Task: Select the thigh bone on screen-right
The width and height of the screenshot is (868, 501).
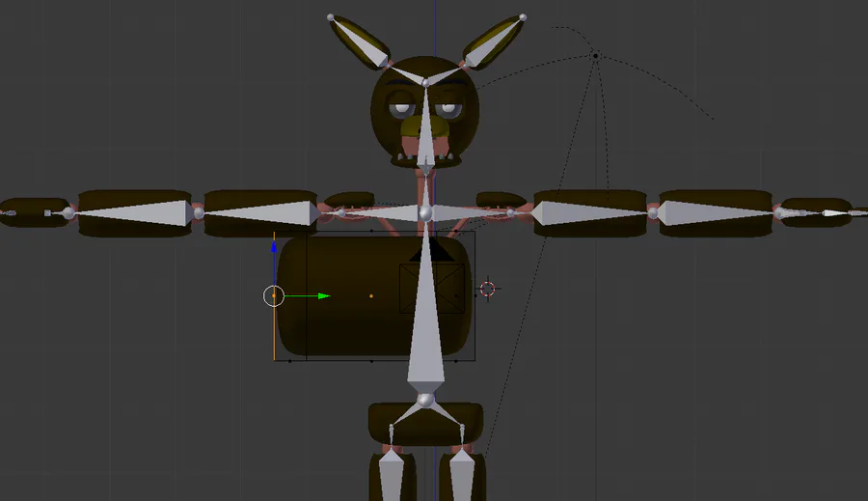Action: [x=462, y=477]
